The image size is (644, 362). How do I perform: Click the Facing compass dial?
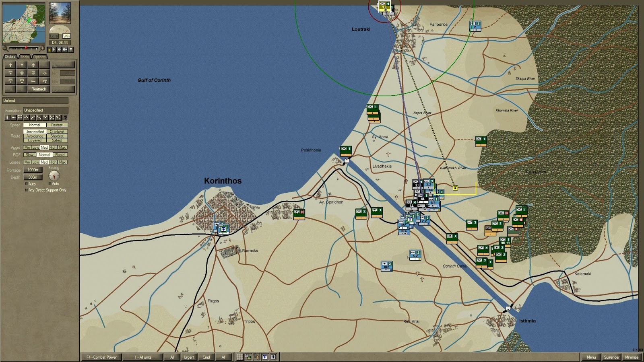tap(54, 176)
